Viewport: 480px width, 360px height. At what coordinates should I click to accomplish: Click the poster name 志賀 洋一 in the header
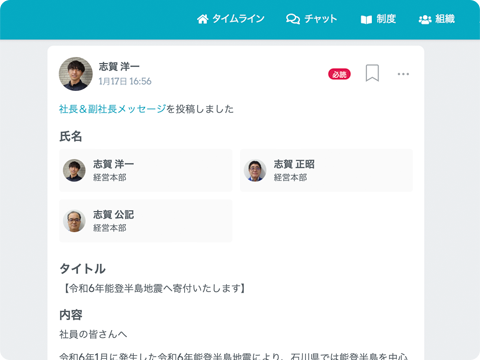[119, 66]
